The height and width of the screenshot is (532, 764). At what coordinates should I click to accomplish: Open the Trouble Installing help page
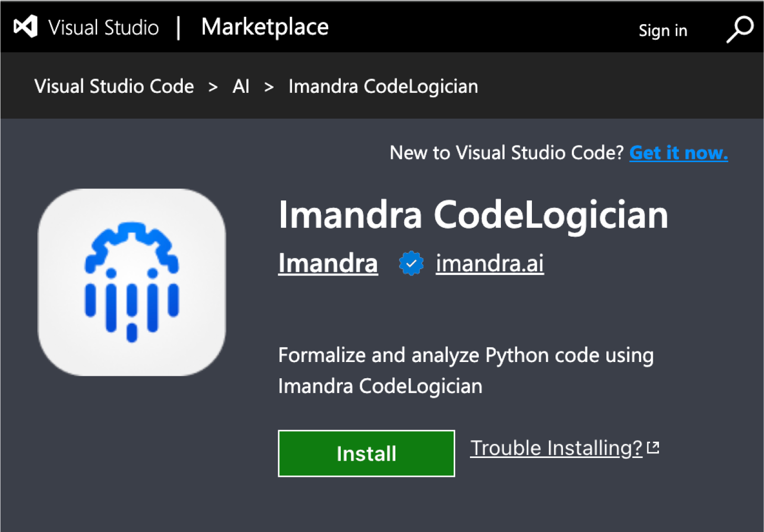pos(556,448)
